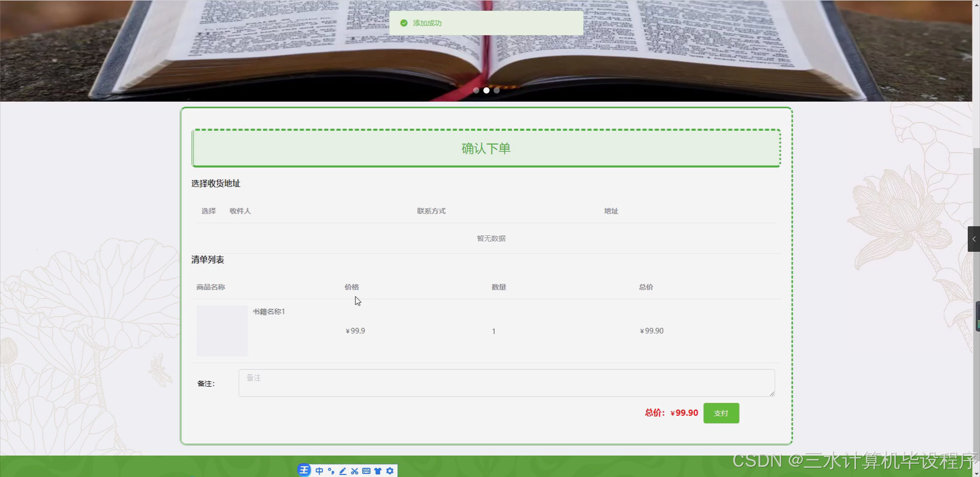Click the scroll-up arrow at top right
The height and width of the screenshot is (477, 980).
point(976,4)
